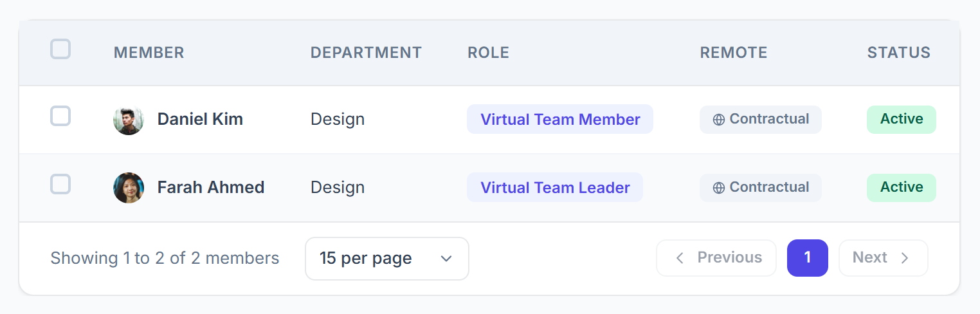Click Farah Ahmed's avatar photo
Image resolution: width=980 pixels, height=314 pixels.
129,188
